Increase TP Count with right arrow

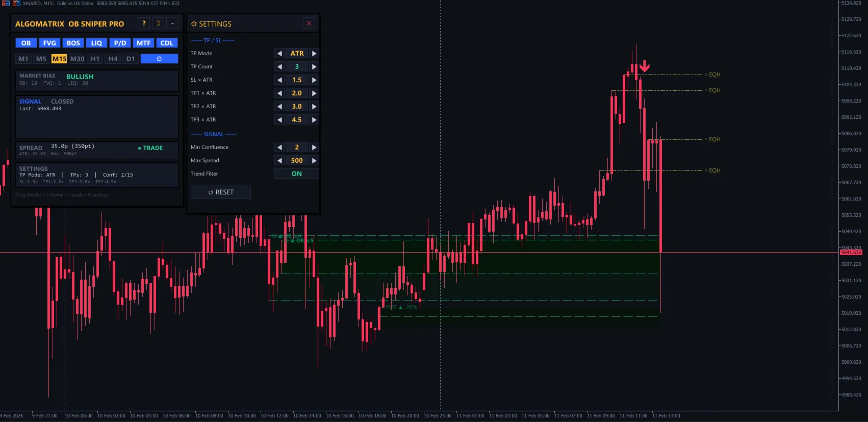[314, 66]
